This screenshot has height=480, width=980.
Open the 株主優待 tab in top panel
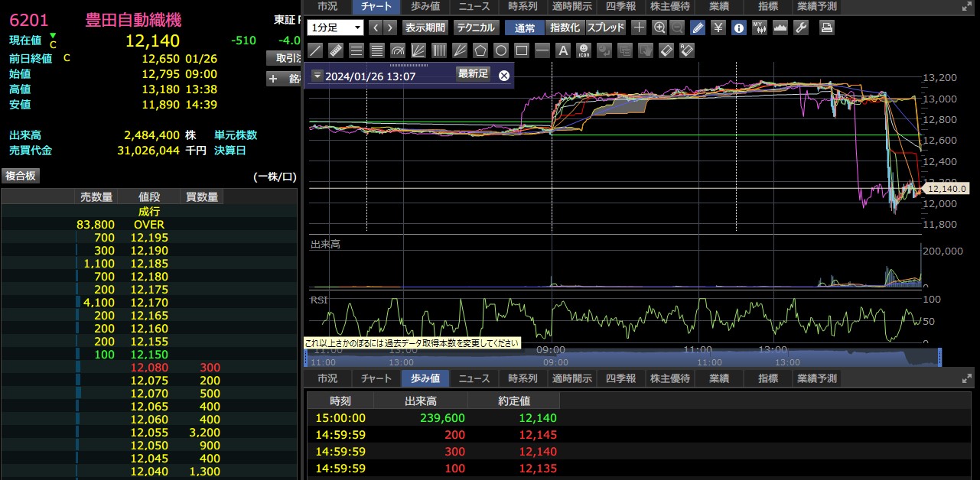[x=669, y=6]
